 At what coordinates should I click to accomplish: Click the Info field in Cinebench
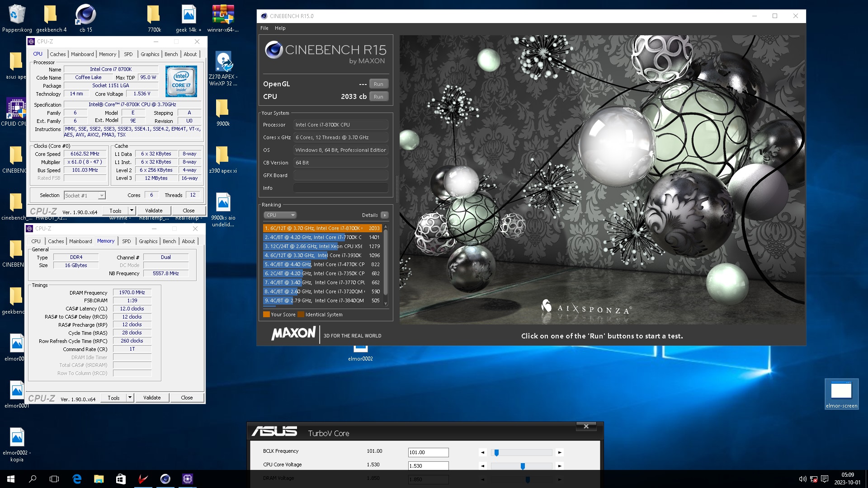[x=341, y=188]
